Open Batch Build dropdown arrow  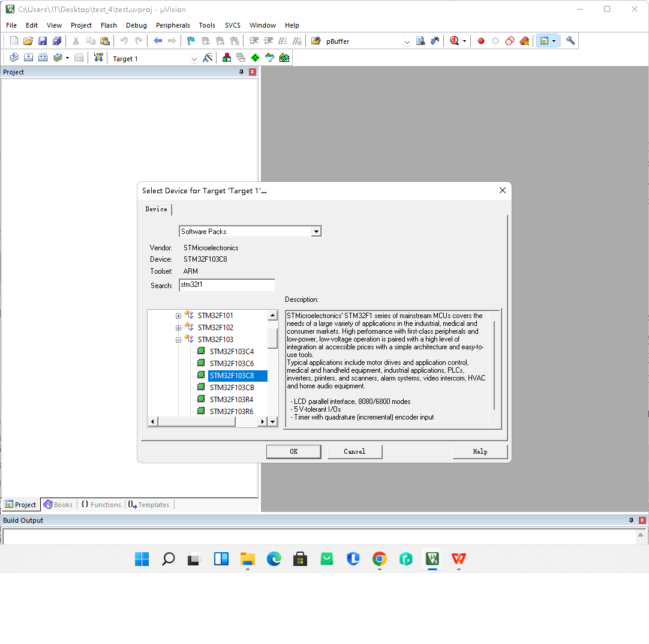pos(67,58)
